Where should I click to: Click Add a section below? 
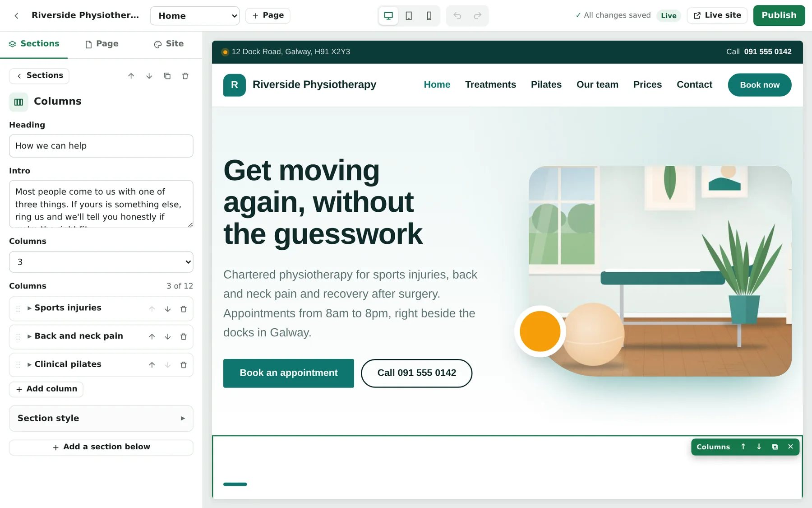click(101, 447)
